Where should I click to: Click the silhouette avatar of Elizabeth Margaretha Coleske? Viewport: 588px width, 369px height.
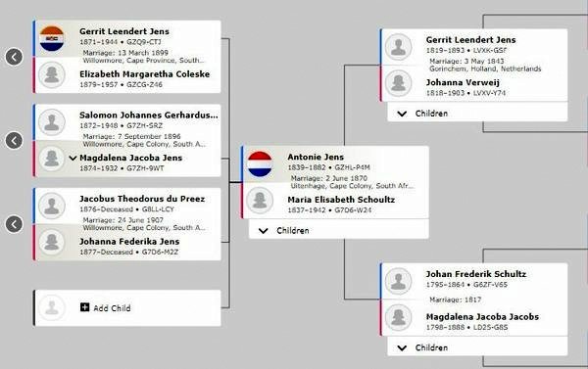pyautogui.click(x=51, y=74)
